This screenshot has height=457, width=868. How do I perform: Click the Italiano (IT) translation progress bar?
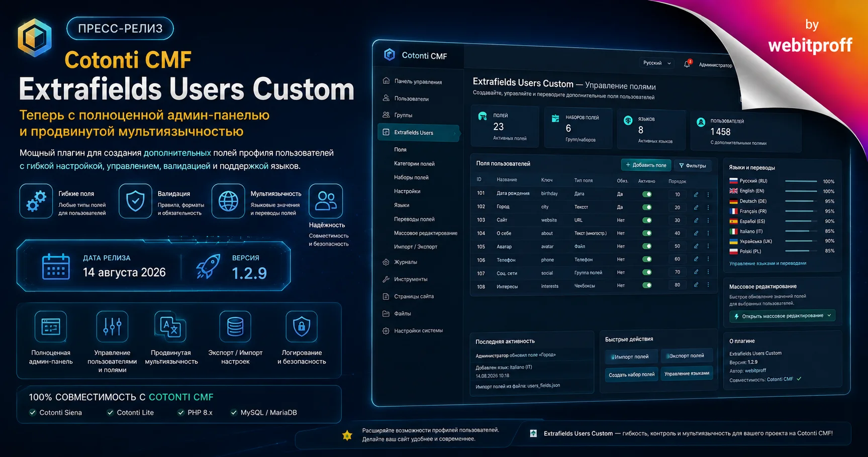[x=801, y=231]
